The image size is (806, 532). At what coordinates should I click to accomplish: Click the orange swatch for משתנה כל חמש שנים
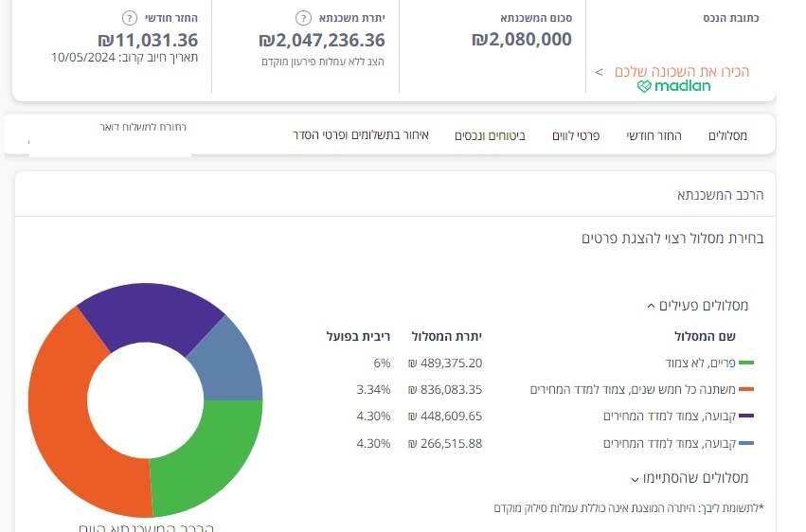[x=746, y=389]
